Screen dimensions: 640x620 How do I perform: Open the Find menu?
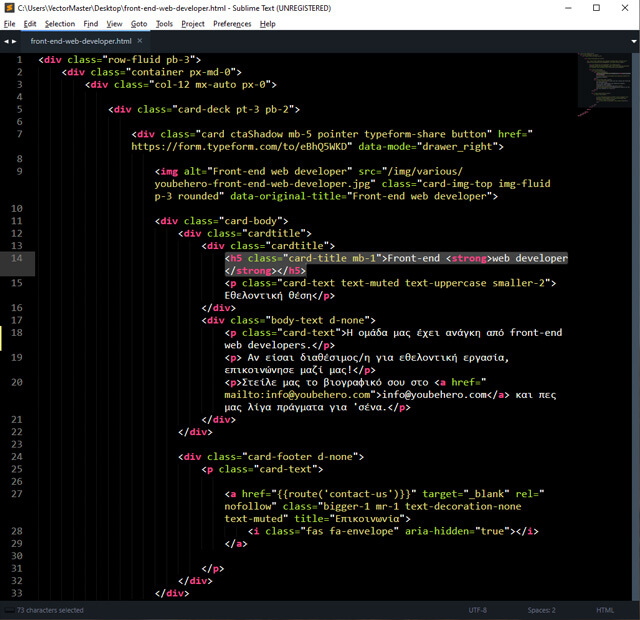coord(91,24)
